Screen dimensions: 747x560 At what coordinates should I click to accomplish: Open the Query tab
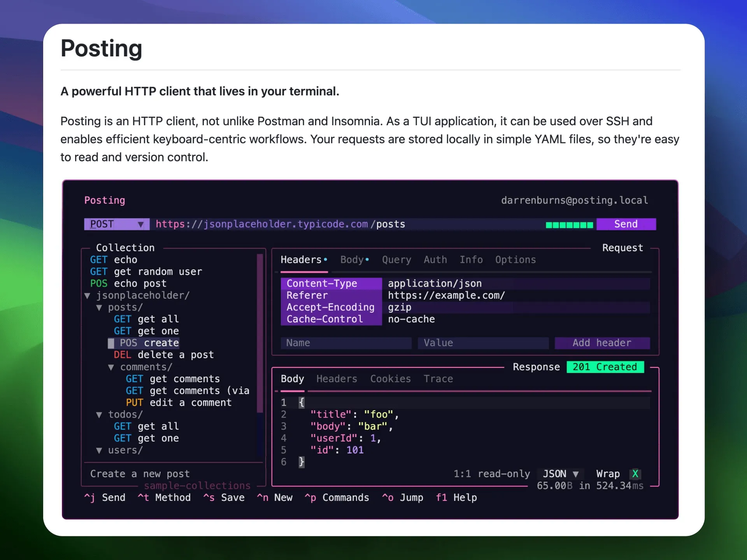pyautogui.click(x=396, y=260)
